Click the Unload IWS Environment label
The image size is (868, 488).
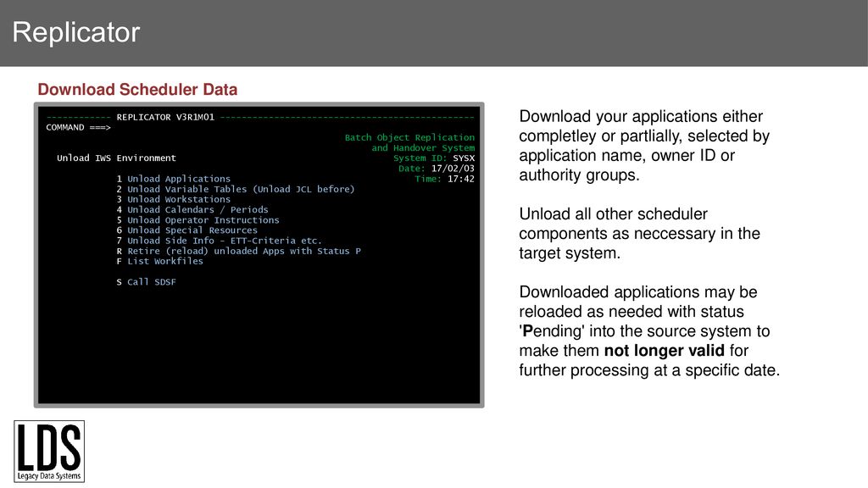(x=116, y=158)
